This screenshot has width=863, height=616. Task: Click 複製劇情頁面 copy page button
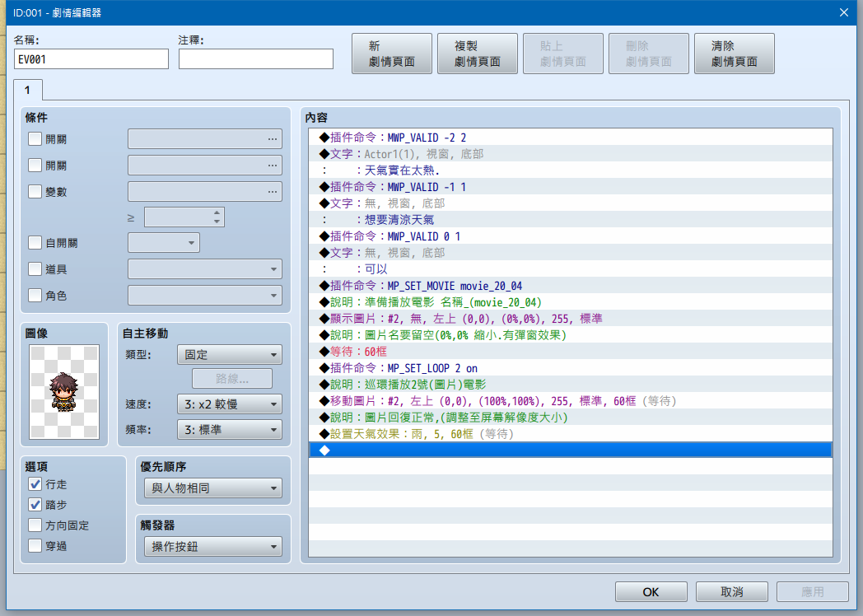pos(477,54)
